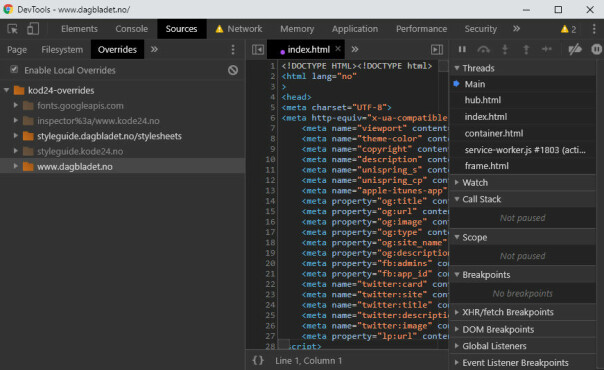604x370 pixels.
Task: Switch navigator to the Page tab
Action: pyautogui.click(x=17, y=50)
